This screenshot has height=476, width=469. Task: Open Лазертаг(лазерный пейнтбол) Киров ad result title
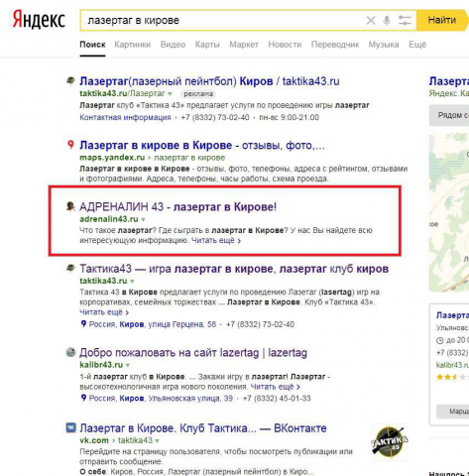[209, 81]
